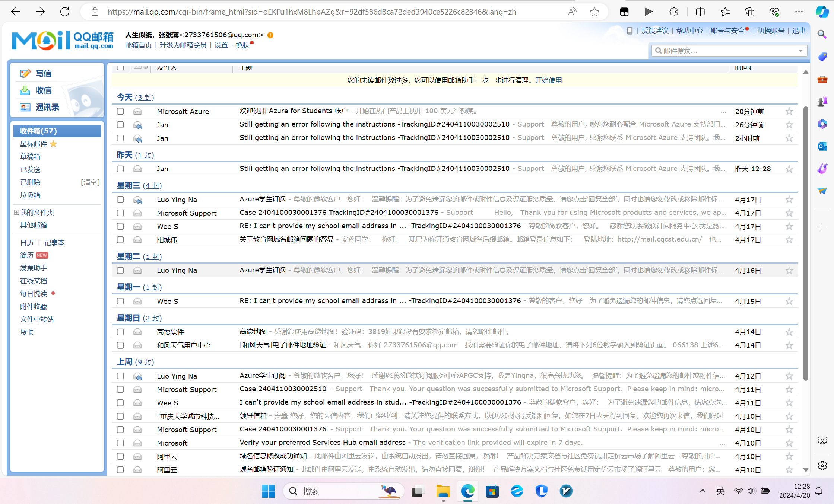Click the mobile phone icon near 反馈建议
This screenshot has height=504, width=834.
coord(630,31)
